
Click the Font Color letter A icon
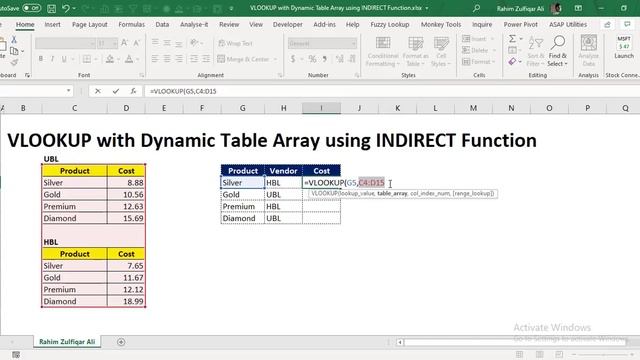tap(129, 59)
